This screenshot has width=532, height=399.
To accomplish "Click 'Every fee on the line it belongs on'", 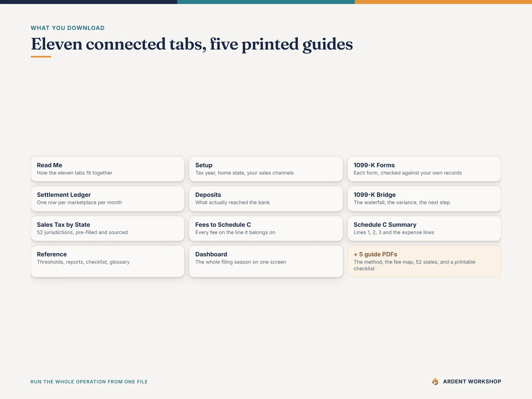I will pos(235,232).
